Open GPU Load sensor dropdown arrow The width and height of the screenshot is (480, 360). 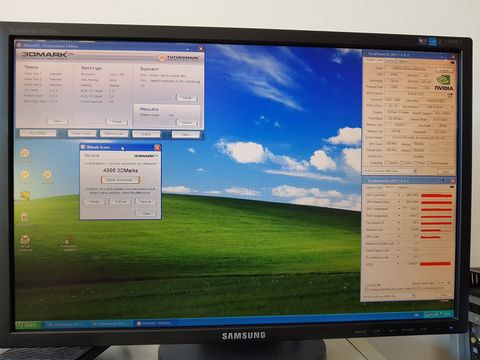pos(399,236)
